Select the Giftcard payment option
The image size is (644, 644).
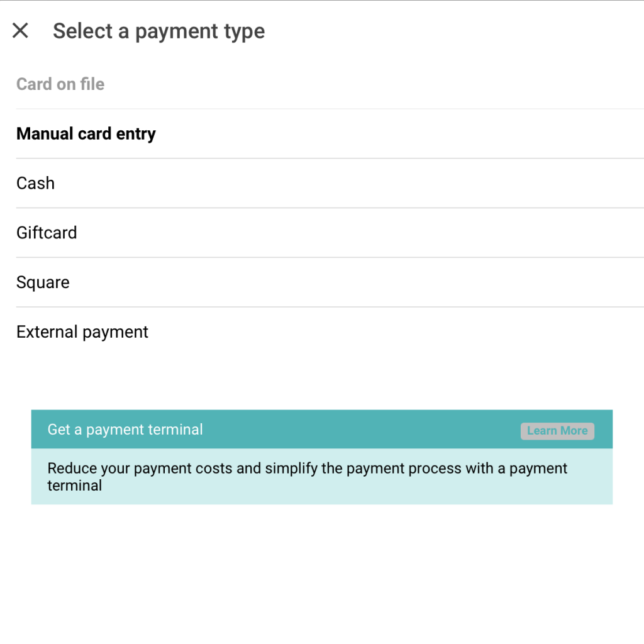[47, 232]
